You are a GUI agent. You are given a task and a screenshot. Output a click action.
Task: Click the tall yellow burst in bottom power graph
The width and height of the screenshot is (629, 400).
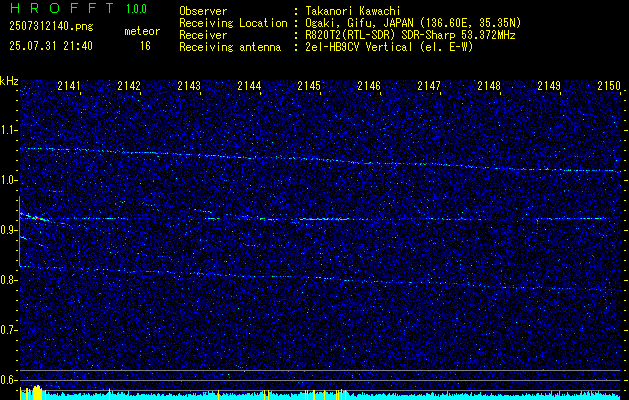[x=37, y=392]
